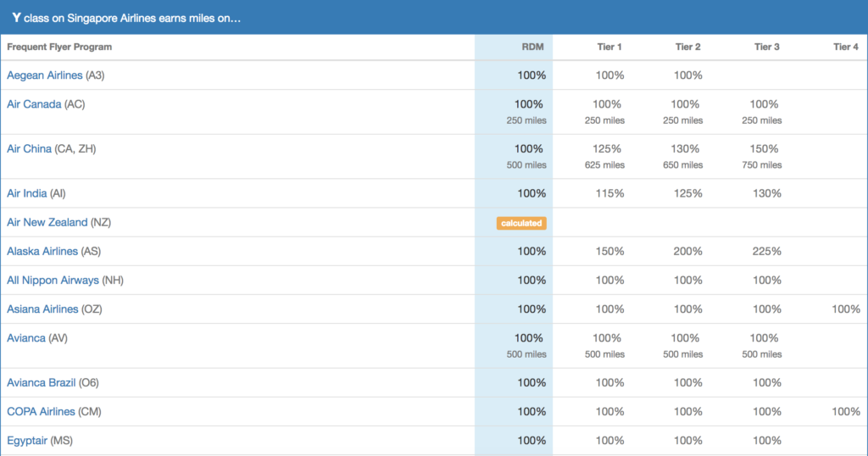Open the Air India frequent flyer link
This screenshot has height=456, width=868.
[x=26, y=193]
